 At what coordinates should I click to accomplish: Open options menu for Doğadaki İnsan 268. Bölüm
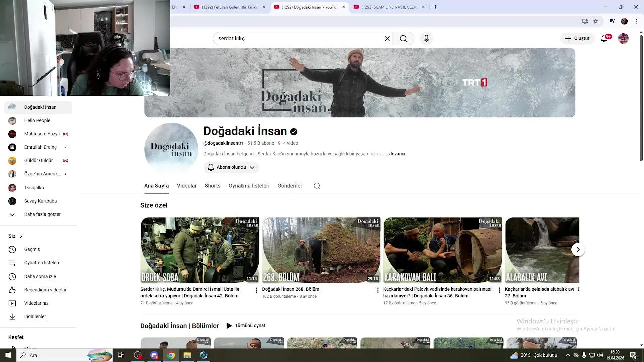pyautogui.click(x=378, y=290)
